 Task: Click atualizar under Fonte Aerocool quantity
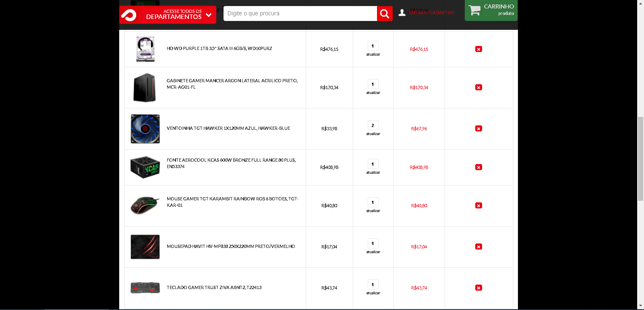373,173
